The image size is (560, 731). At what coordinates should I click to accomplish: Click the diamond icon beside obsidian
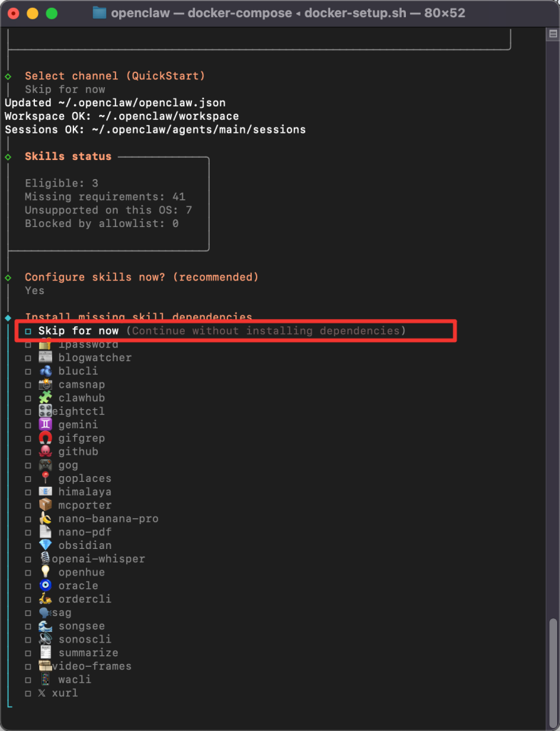46,545
